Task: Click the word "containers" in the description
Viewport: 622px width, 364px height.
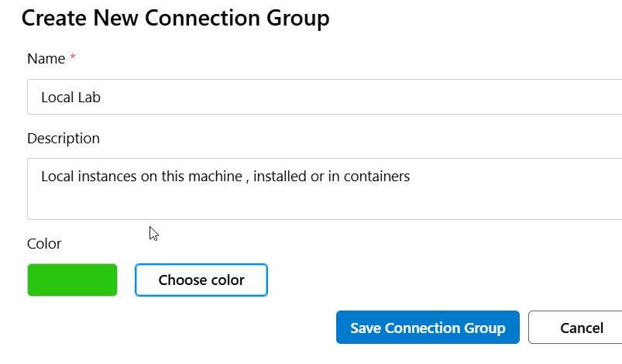Action: pyautogui.click(x=376, y=177)
